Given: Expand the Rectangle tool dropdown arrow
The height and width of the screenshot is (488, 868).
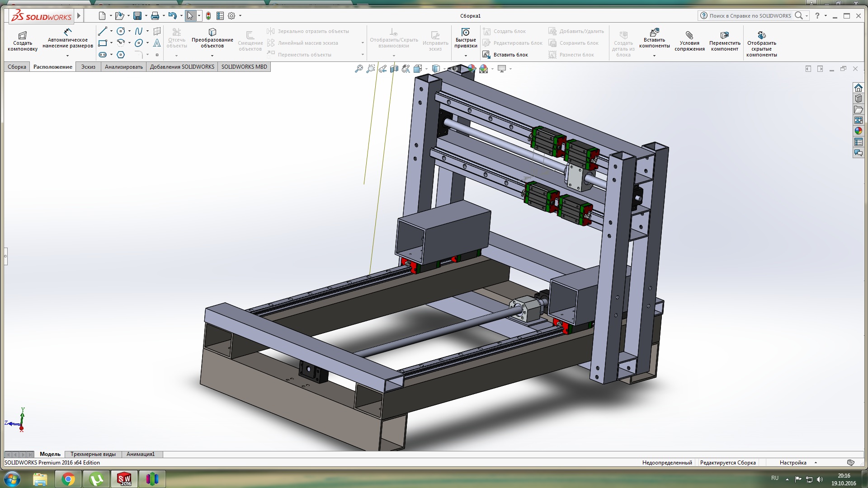Looking at the screenshot, I should (x=111, y=43).
